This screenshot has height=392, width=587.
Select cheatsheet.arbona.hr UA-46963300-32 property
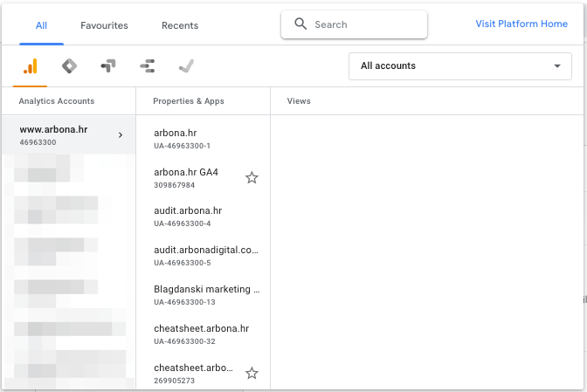point(203,334)
